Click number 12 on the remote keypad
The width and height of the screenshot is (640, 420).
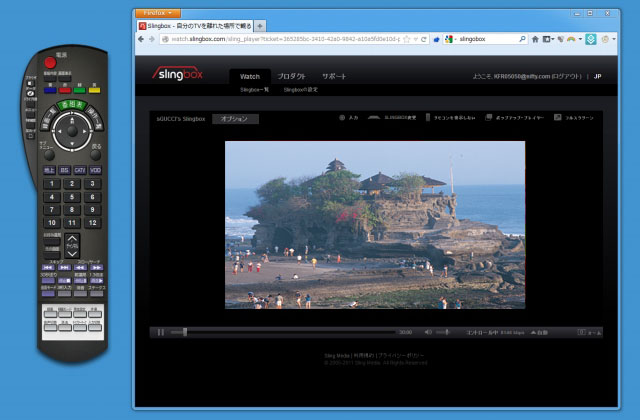pos(93,223)
